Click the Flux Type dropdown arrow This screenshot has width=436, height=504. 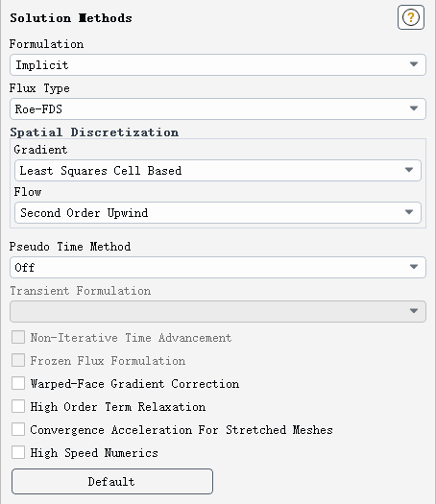pos(414,108)
